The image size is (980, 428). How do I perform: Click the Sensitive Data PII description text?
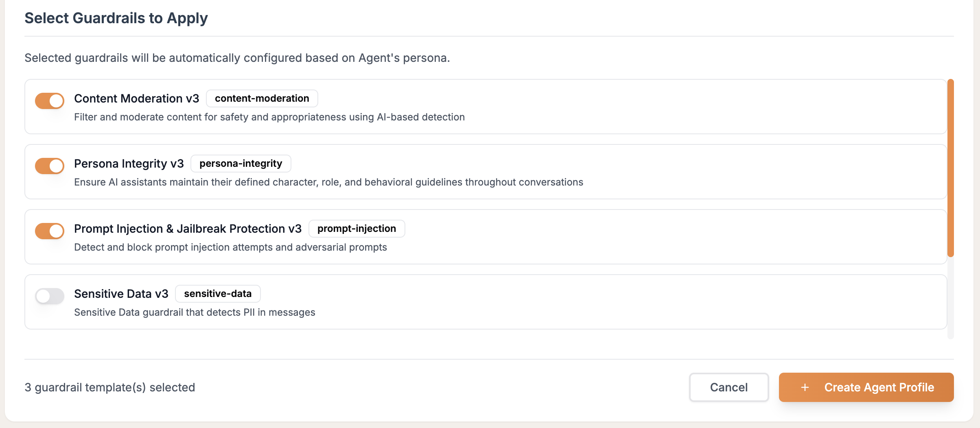click(x=195, y=312)
